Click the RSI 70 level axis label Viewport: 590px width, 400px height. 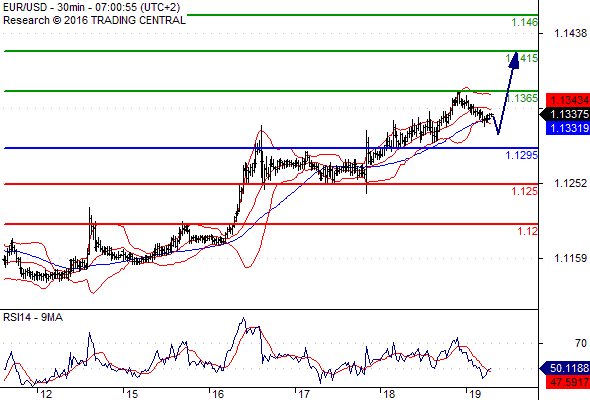(x=581, y=343)
